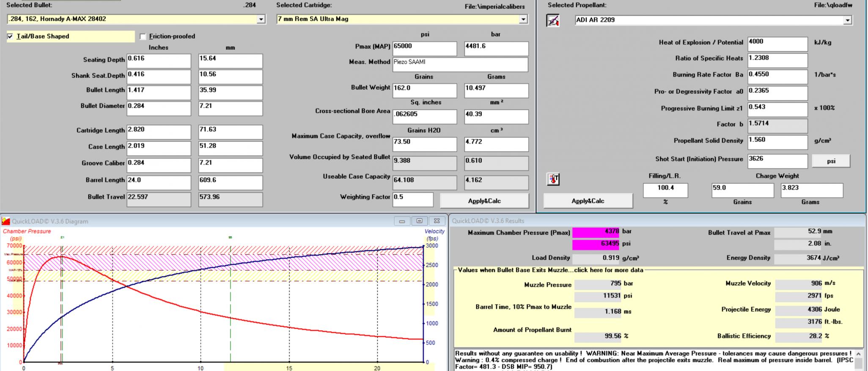This screenshot has width=868, height=371.
Task: Click the Energy Density '3674' value
Action: (798, 258)
